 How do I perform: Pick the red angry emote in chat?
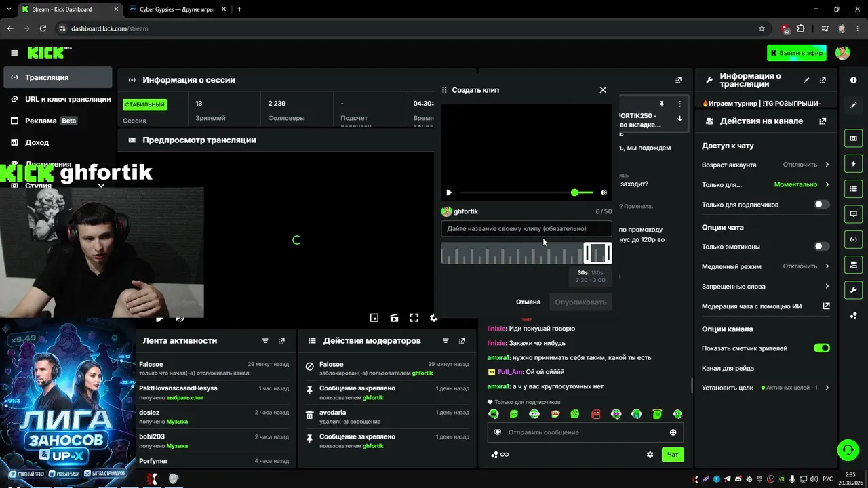(x=595, y=414)
